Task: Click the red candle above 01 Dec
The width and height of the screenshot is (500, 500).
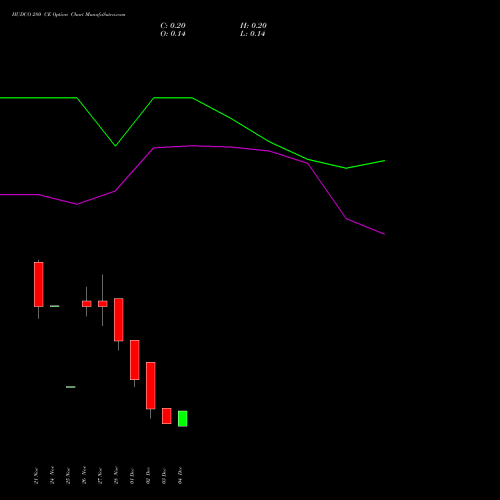Action: pyautogui.click(x=135, y=360)
